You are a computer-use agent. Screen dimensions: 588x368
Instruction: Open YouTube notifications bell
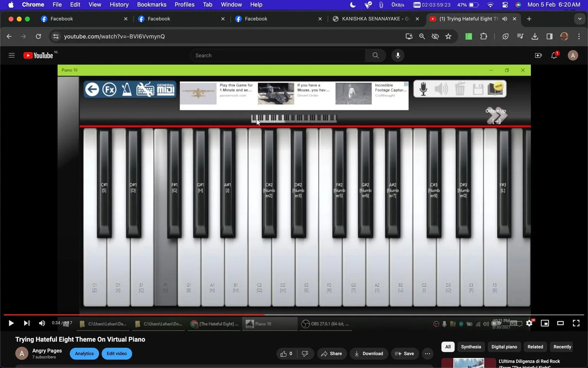tap(554, 56)
